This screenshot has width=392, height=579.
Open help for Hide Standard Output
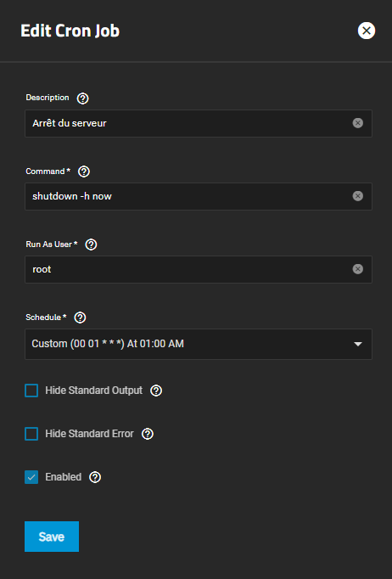pos(156,391)
